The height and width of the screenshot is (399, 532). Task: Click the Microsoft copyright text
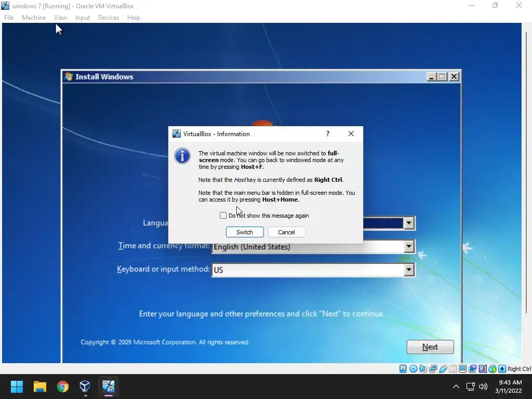(x=165, y=342)
